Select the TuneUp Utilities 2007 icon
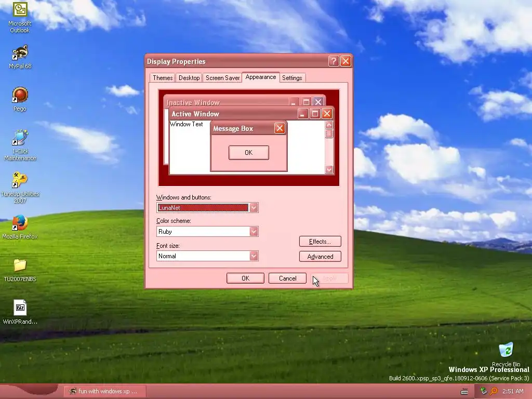 [20, 188]
